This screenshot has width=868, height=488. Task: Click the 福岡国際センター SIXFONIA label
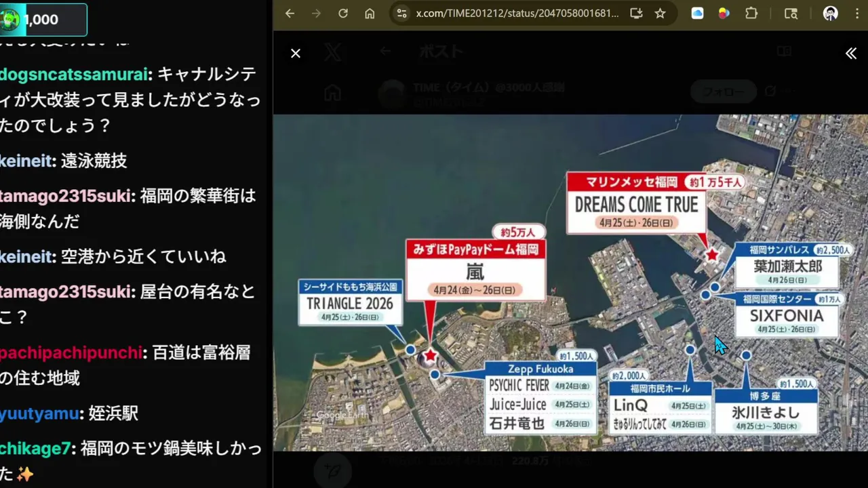tap(786, 314)
